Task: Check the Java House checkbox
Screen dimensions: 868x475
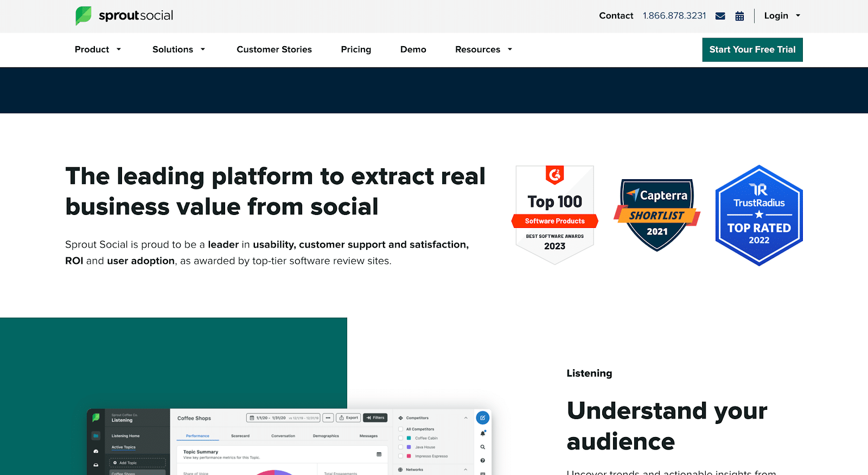Action: pyautogui.click(x=400, y=447)
